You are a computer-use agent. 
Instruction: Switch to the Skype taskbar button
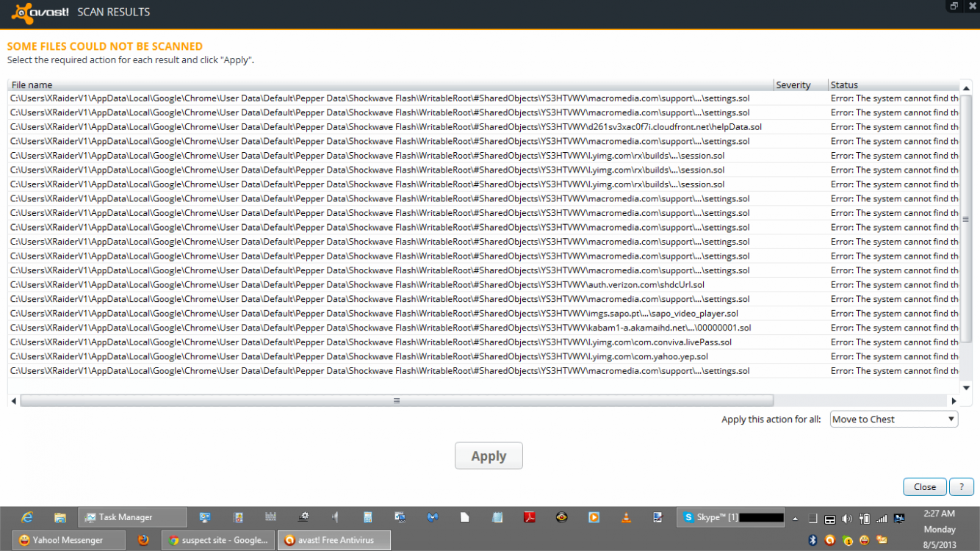(730, 517)
